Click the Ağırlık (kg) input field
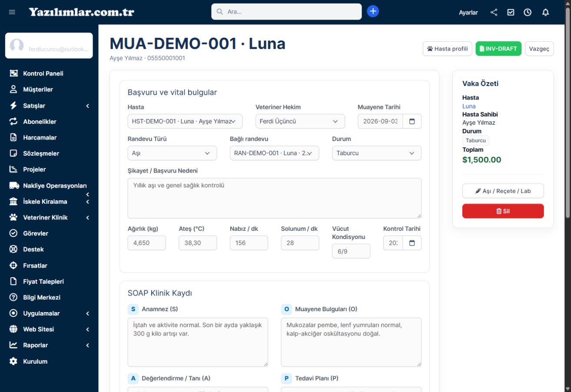The width and height of the screenshot is (571, 392). click(147, 243)
